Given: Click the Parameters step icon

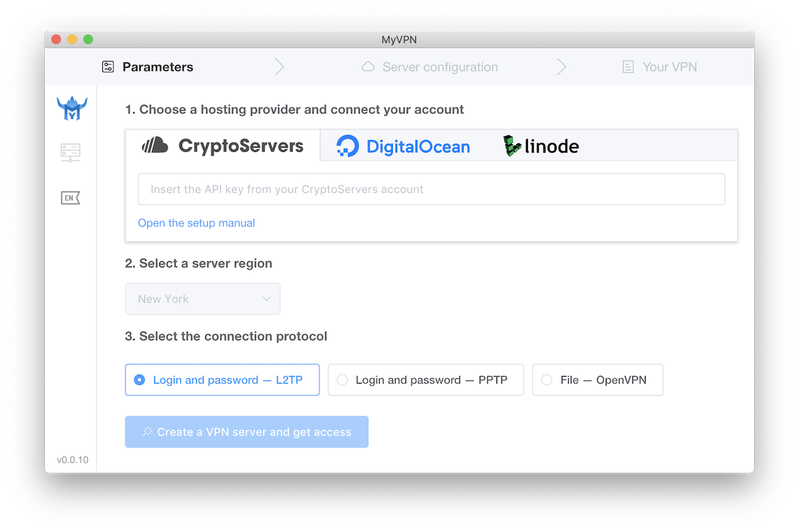Looking at the screenshot, I should tap(108, 66).
